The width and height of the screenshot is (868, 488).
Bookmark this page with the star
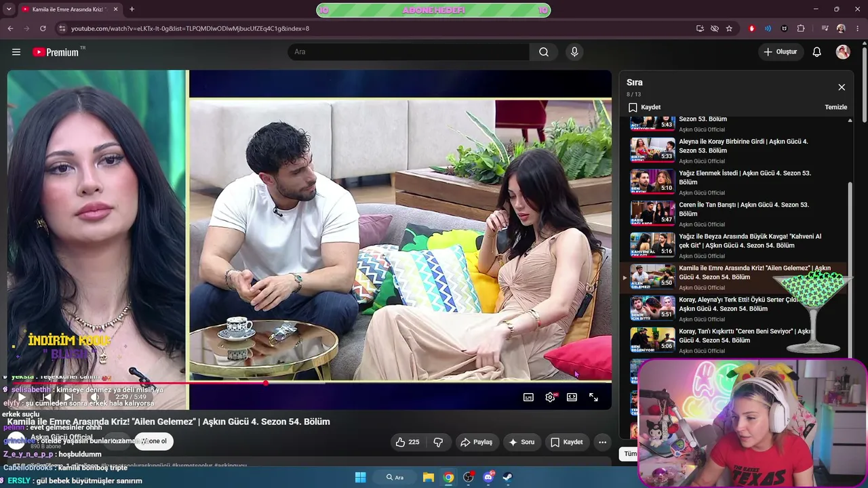point(729,28)
